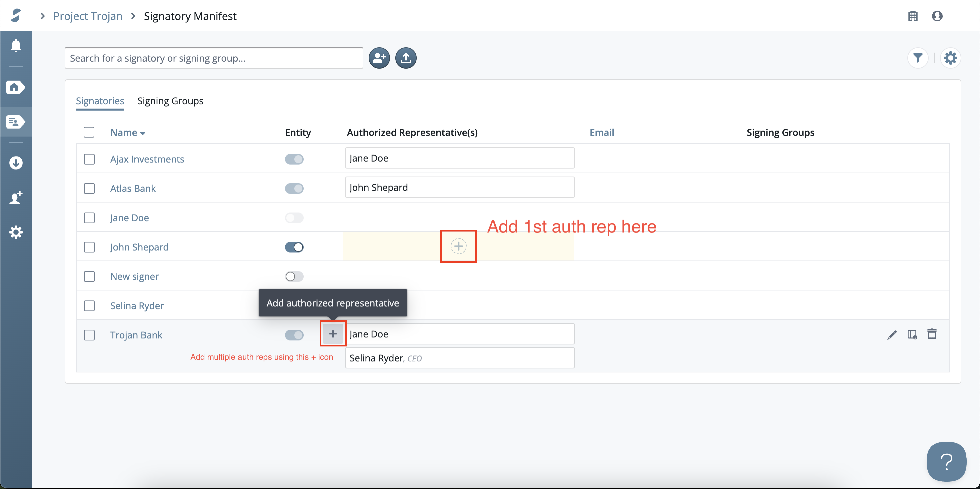Viewport: 980px width, 489px height.
Task: Select the Signatories tab
Action: [x=100, y=101]
